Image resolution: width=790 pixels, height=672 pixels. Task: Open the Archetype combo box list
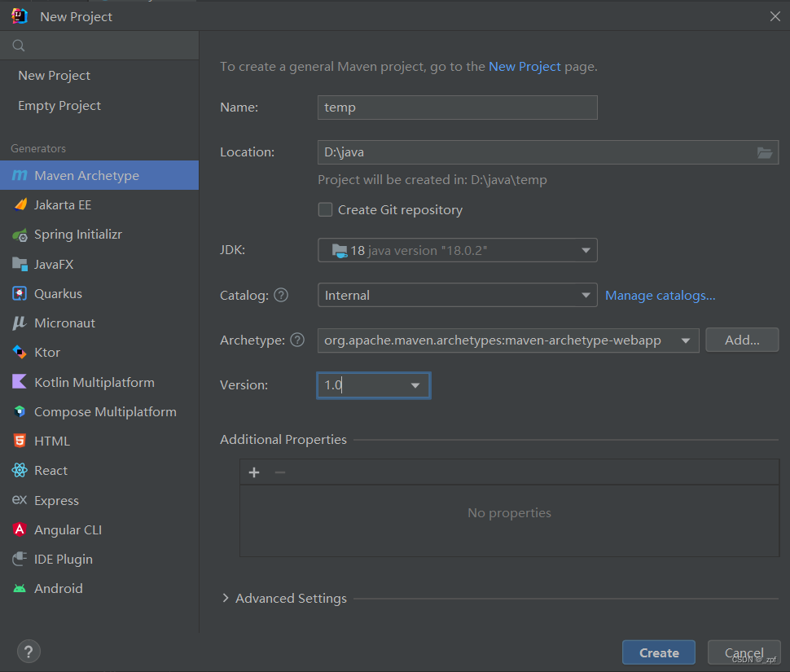click(x=685, y=340)
